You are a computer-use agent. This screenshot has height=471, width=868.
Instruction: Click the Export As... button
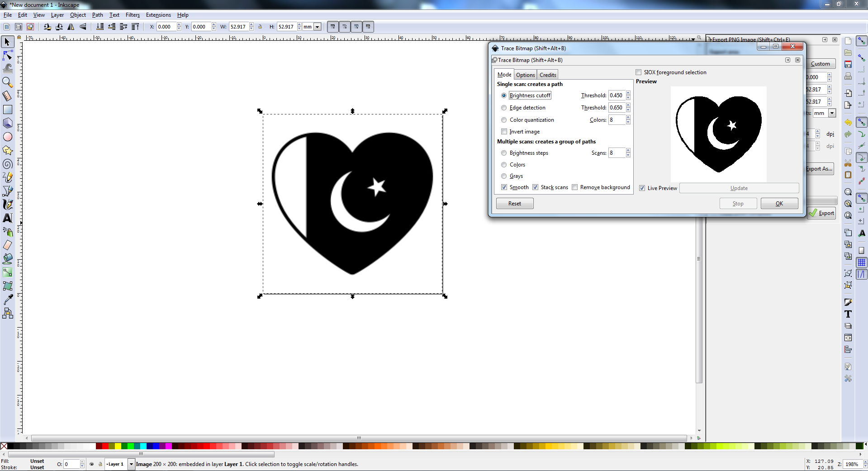(820, 169)
